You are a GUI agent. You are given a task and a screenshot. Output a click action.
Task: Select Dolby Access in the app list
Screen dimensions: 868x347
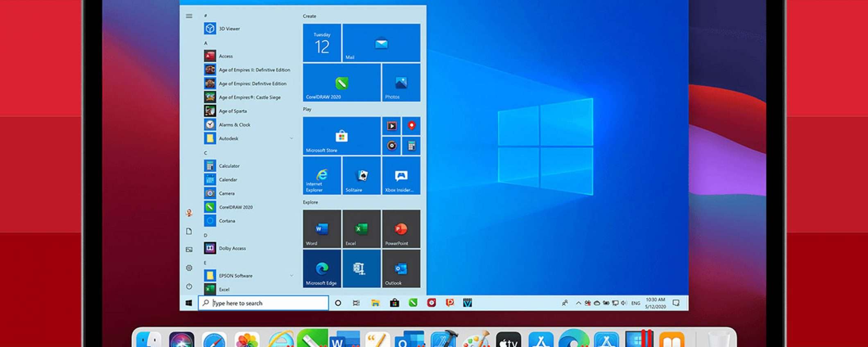(x=232, y=248)
